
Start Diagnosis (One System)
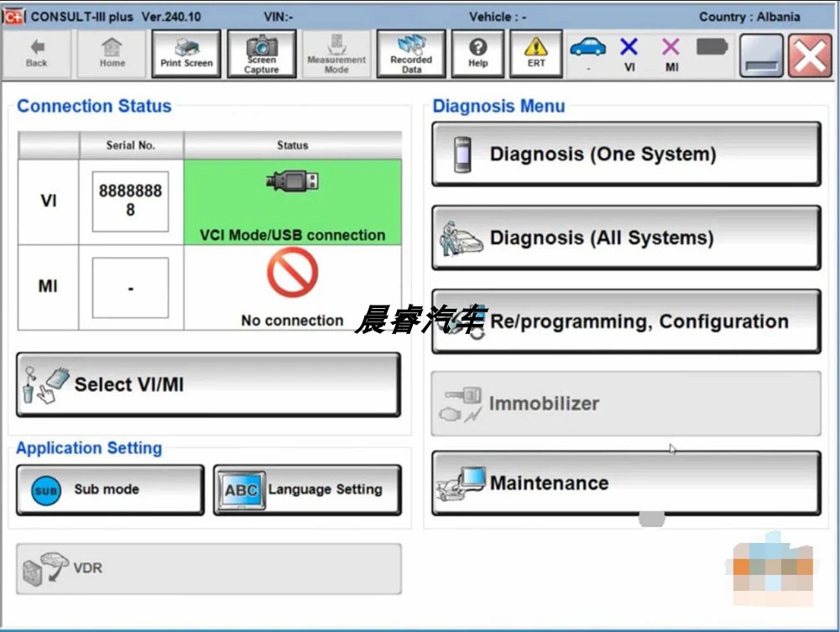[x=626, y=154]
